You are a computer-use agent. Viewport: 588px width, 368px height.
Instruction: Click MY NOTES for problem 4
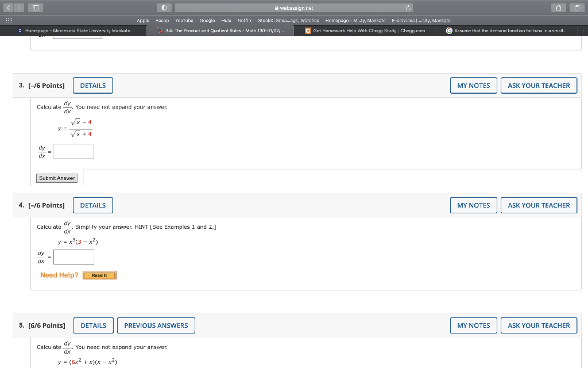point(473,205)
